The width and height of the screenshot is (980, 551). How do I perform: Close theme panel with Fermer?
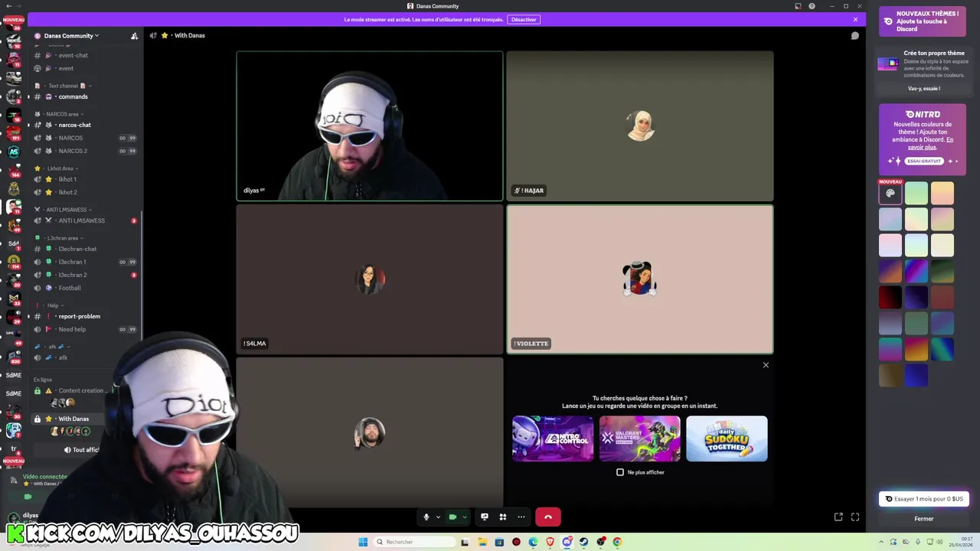(x=924, y=519)
